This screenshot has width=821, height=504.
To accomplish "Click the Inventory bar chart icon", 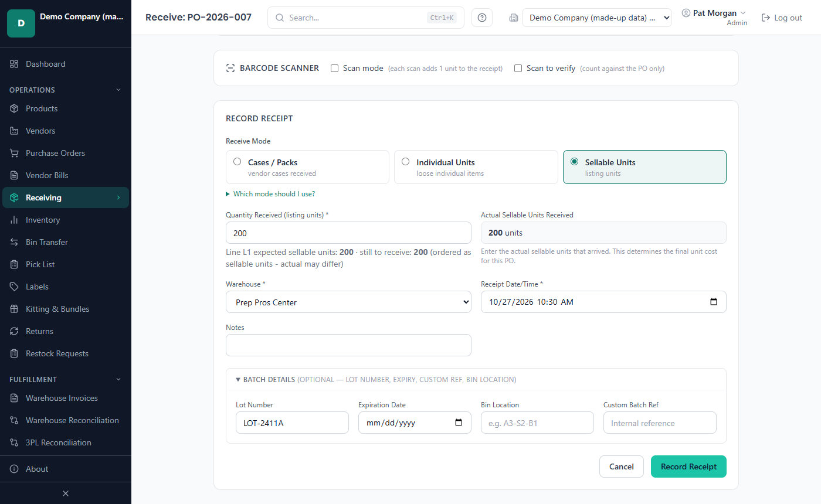I will pyautogui.click(x=14, y=220).
